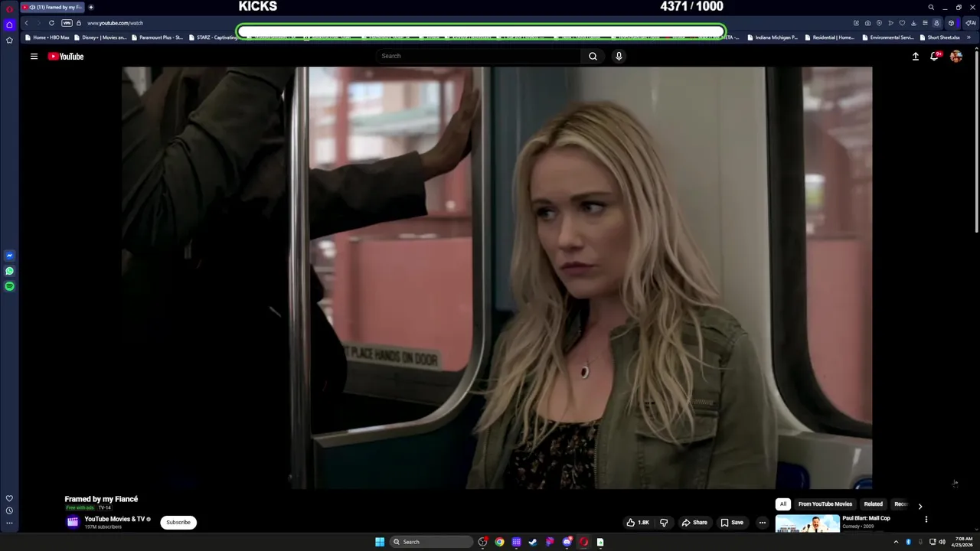Click the Windows taskbar search box

coord(431,542)
